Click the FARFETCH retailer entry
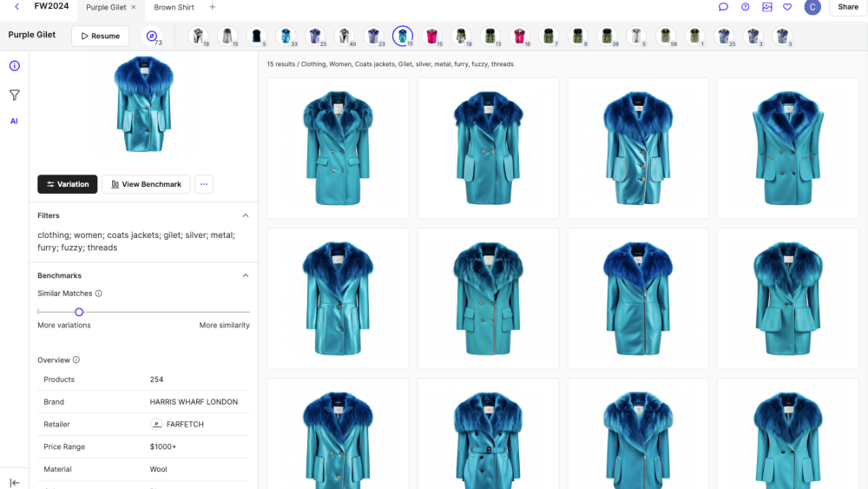 point(177,424)
